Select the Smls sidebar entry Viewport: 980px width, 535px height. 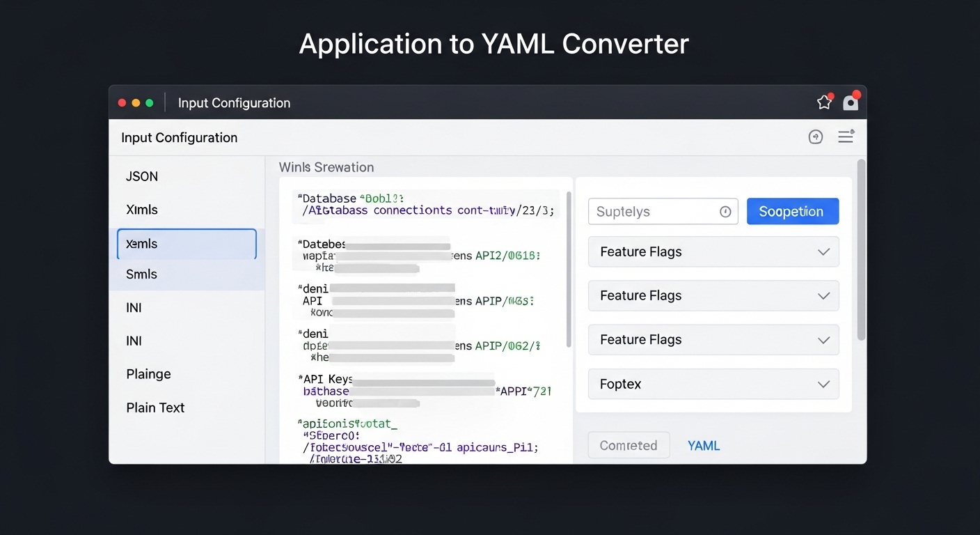(x=141, y=274)
